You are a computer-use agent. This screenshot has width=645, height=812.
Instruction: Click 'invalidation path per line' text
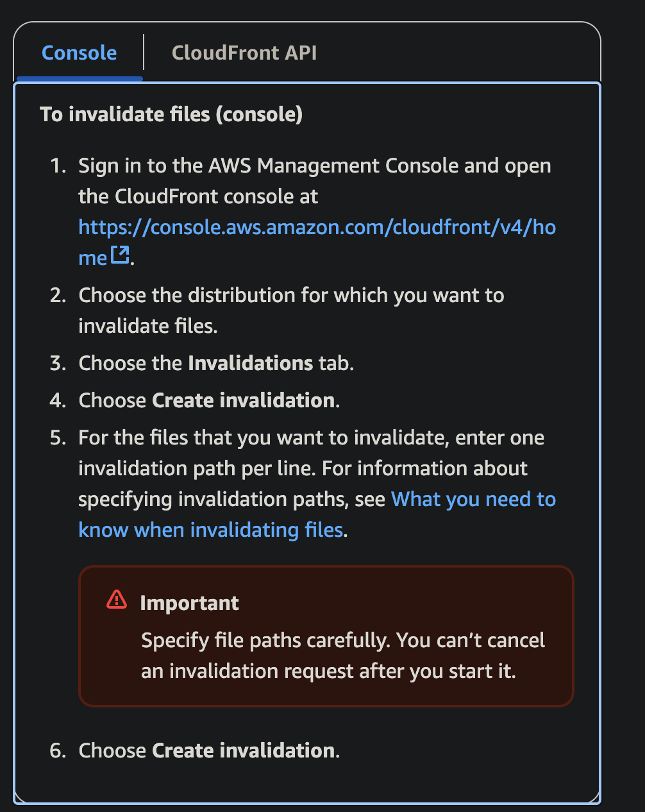point(197,468)
